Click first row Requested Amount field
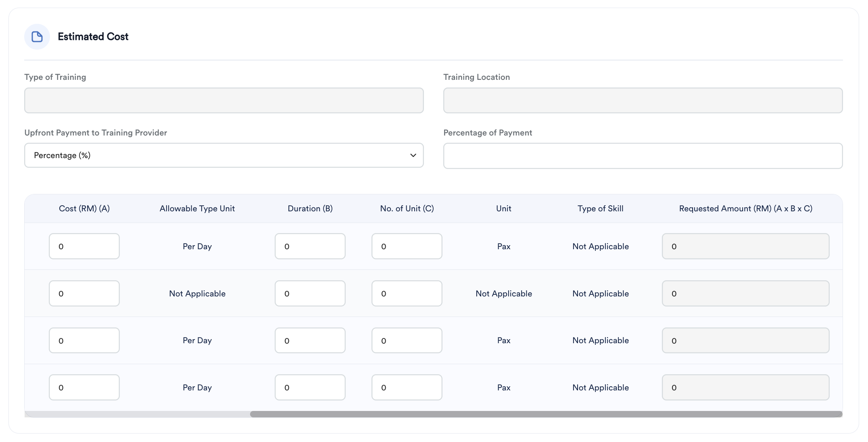The height and width of the screenshot is (442, 868). (745, 246)
